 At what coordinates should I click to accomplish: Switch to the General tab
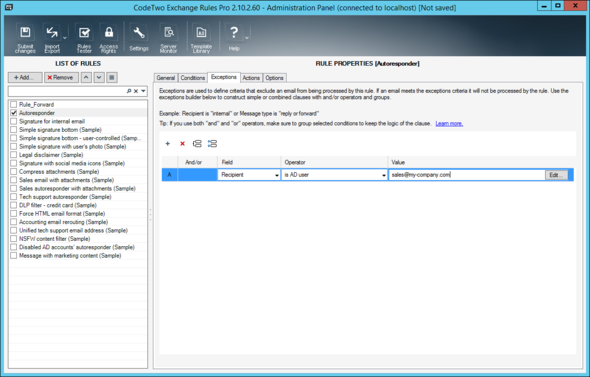point(166,78)
